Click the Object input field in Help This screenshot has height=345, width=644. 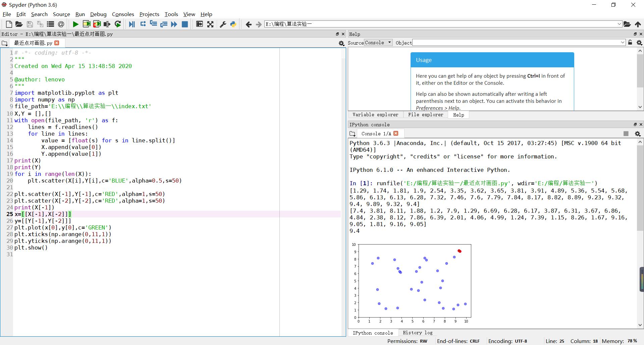516,43
